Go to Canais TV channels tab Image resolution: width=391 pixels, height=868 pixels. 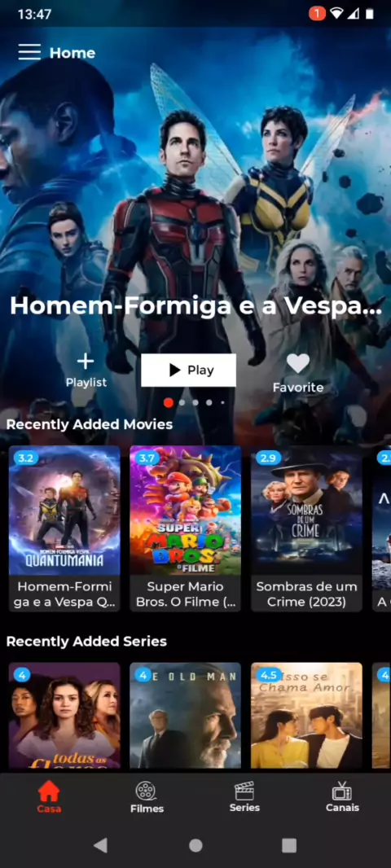(342, 796)
